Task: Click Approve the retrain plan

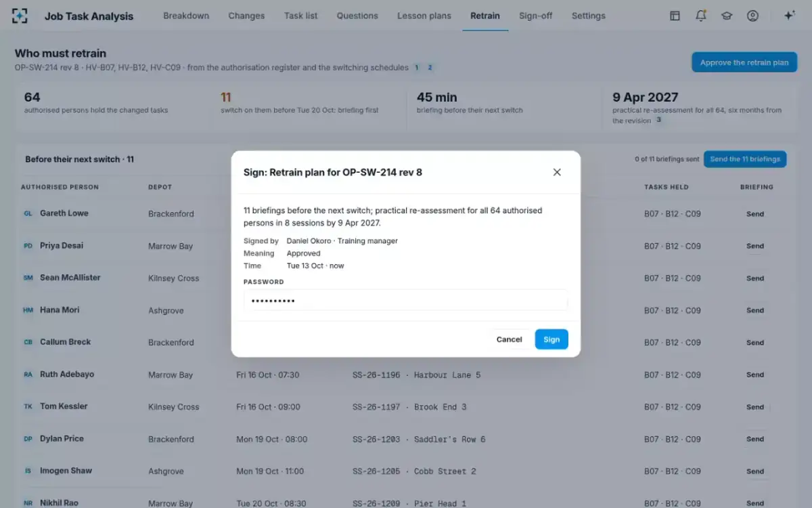Action: pyautogui.click(x=744, y=62)
